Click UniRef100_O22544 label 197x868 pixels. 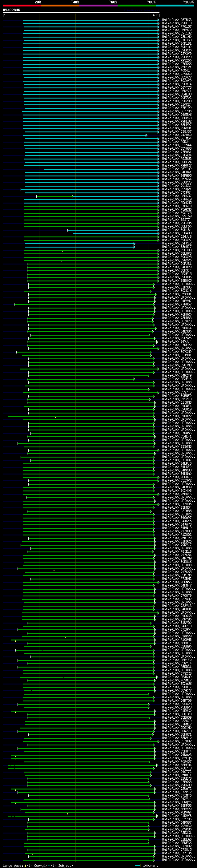pyautogui.click(x=177, y=145)
